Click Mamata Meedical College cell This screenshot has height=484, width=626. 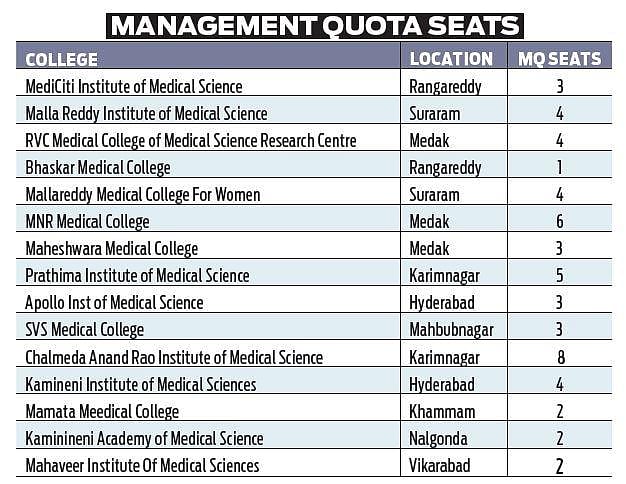pos(102,411)
